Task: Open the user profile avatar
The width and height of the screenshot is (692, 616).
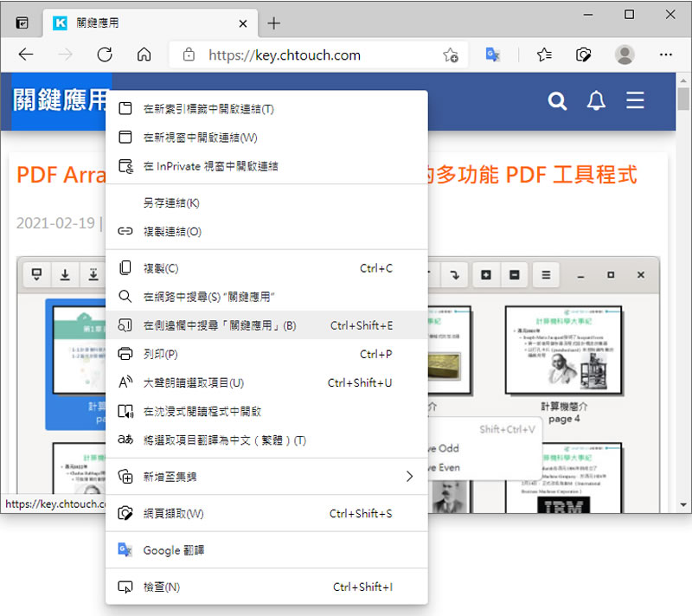Action: (x=625, y=55)
